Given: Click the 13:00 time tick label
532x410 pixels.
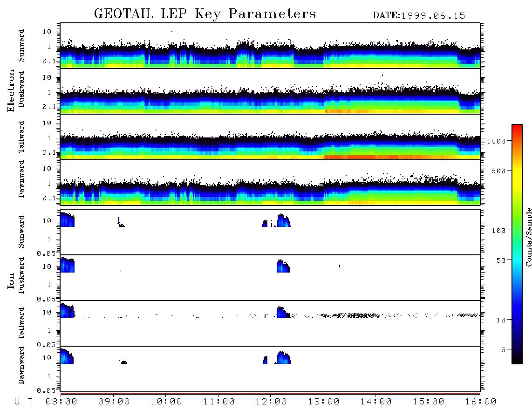Looking at the screenshot, I should pyautogui.click(x=324, y=402).
